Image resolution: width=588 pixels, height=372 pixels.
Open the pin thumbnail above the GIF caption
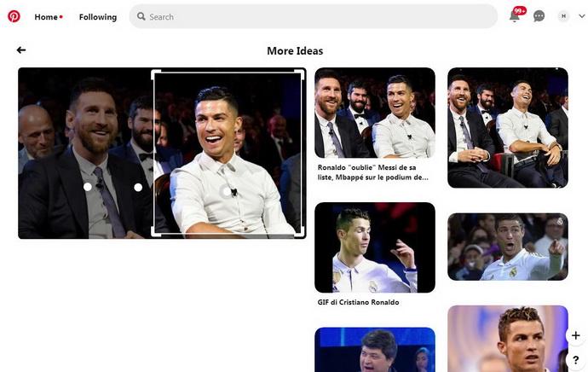[374, 247]
